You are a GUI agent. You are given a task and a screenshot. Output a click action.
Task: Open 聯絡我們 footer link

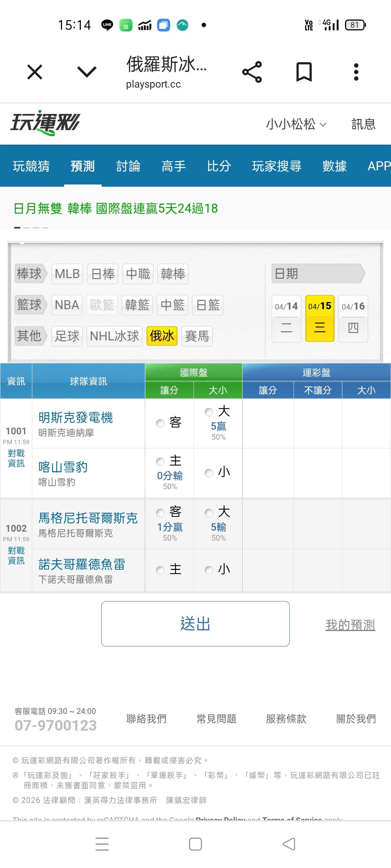point(146,719)
